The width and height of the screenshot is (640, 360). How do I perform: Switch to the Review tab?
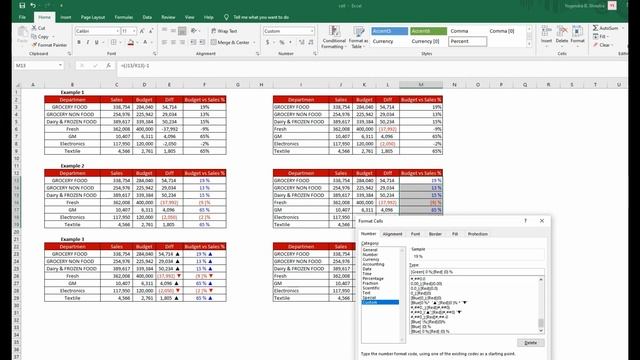[x=168, y=17]
